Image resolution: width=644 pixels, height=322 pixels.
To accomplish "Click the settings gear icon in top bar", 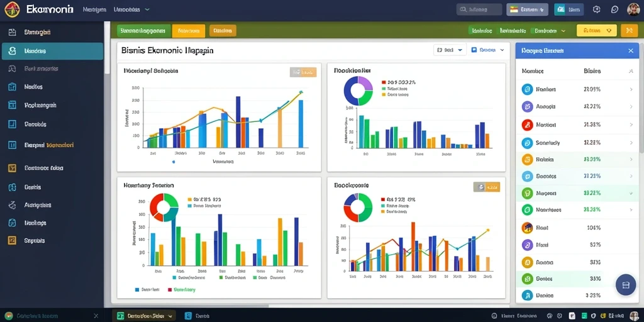I will [x=597, y=9].
